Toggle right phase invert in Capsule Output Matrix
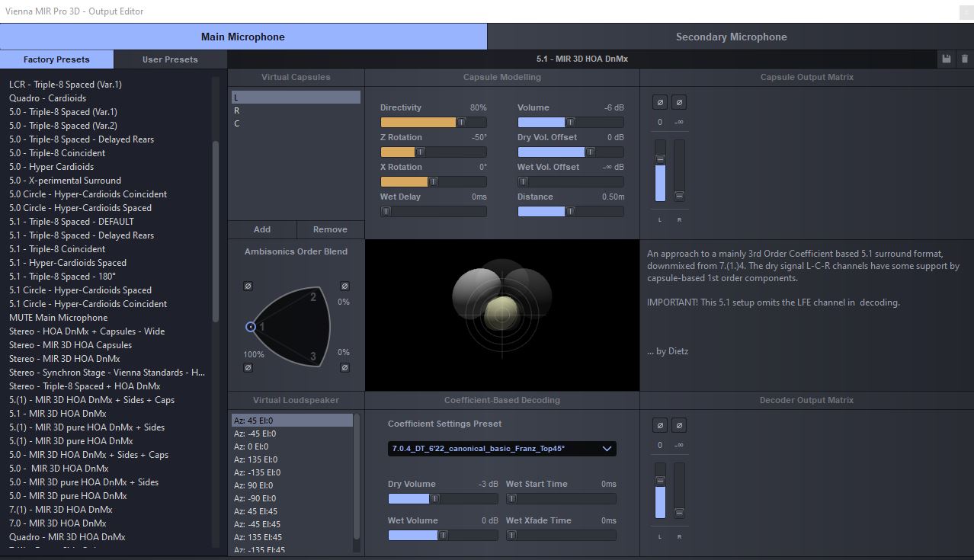The image size is (974, 560). 679,102
